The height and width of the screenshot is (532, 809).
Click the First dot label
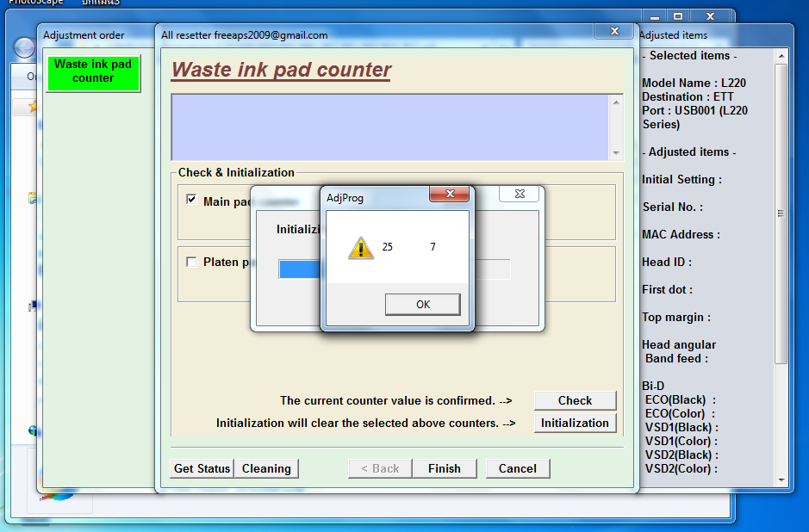point(667,290)
